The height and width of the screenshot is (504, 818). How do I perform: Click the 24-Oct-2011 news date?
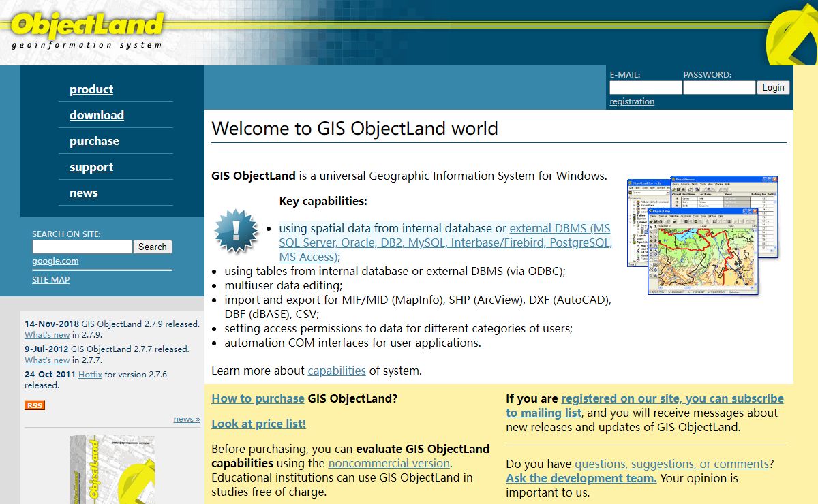[x=50, y=375]
